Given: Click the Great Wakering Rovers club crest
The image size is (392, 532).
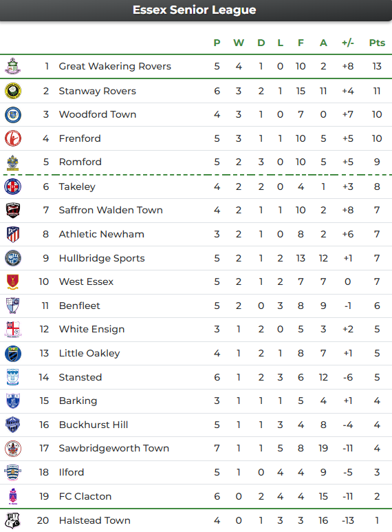Looking at the screenshot, I should click(x=13, y=66).
